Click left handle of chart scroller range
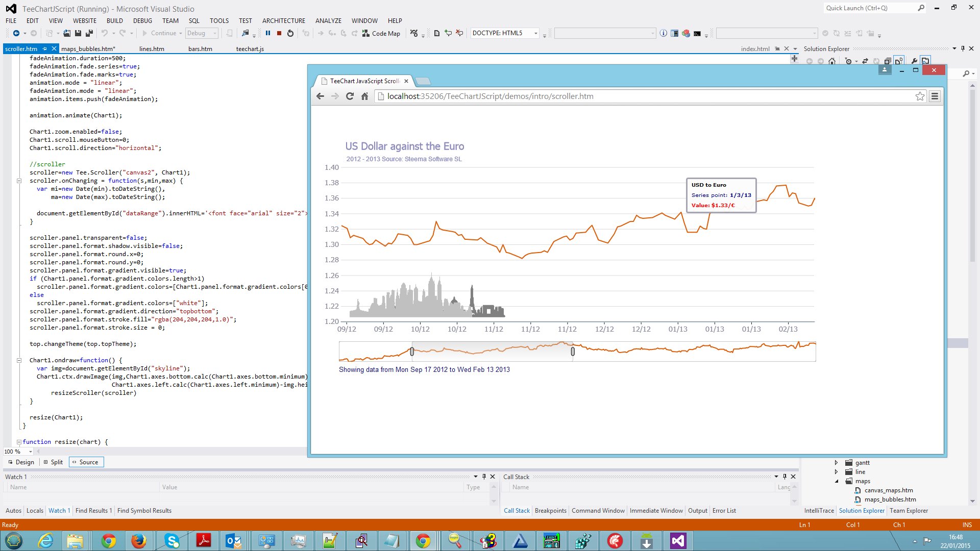 412,351
